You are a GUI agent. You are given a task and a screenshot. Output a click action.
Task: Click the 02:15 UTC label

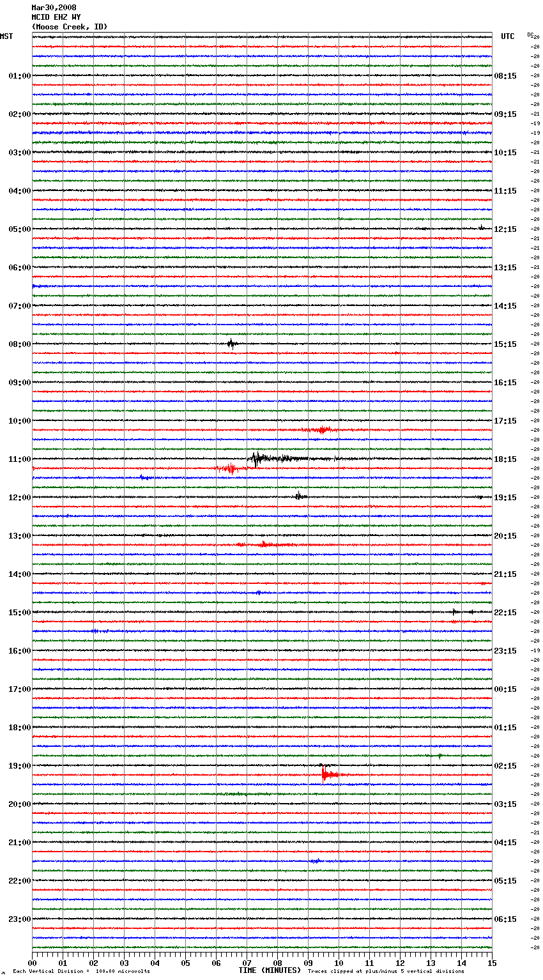click(x=505, y=766)
